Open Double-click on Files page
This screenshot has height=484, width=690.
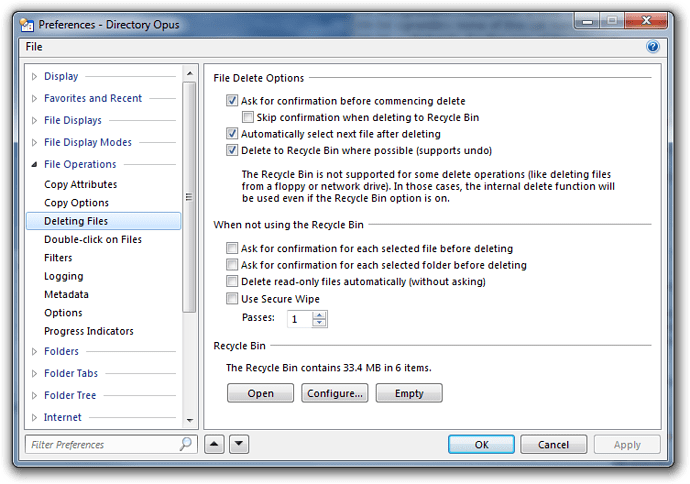coord(93,239)
